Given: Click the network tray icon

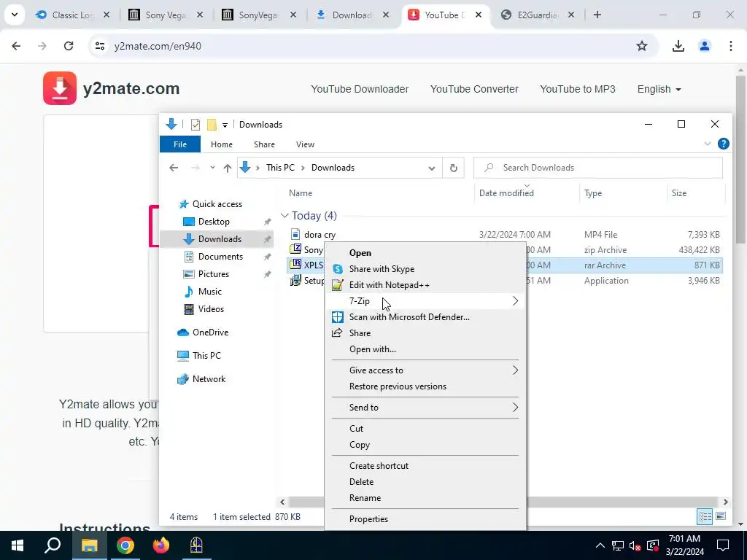Looking at the screenshot, I should pos(618,545).
